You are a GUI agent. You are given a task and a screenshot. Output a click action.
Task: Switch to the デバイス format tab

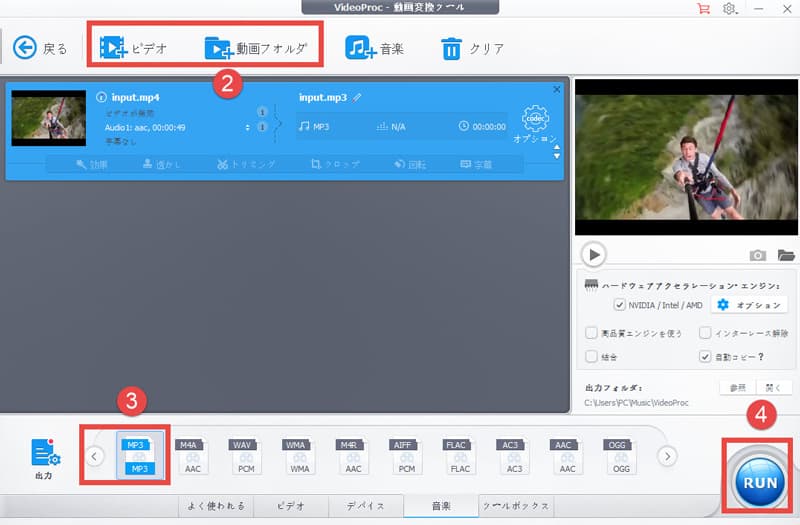tap(366, 505)
